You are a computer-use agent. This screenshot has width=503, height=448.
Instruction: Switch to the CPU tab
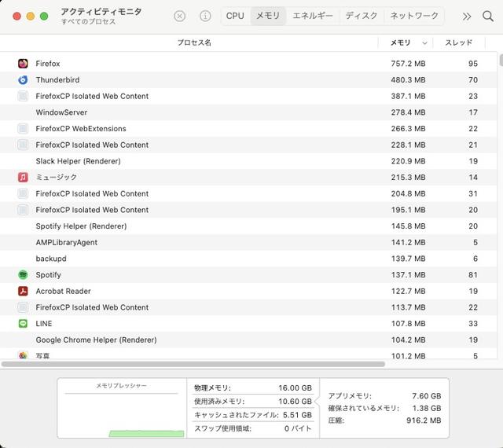[x=235, y=16]
